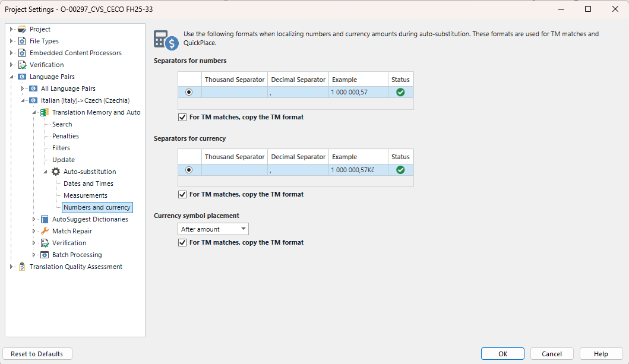Select Dates and Times settings
629x364 pixels.
coord(88,183)
